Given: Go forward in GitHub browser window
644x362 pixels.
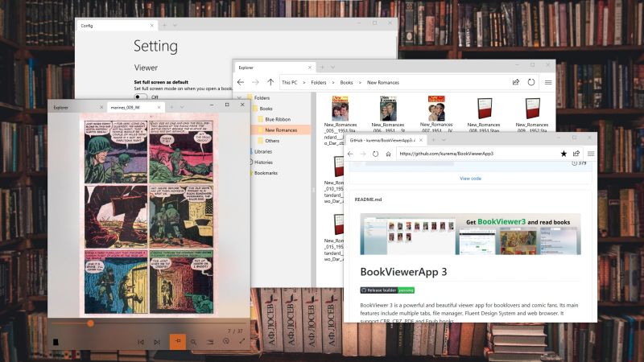Looking at the screenshot, I should coord(363,154).
